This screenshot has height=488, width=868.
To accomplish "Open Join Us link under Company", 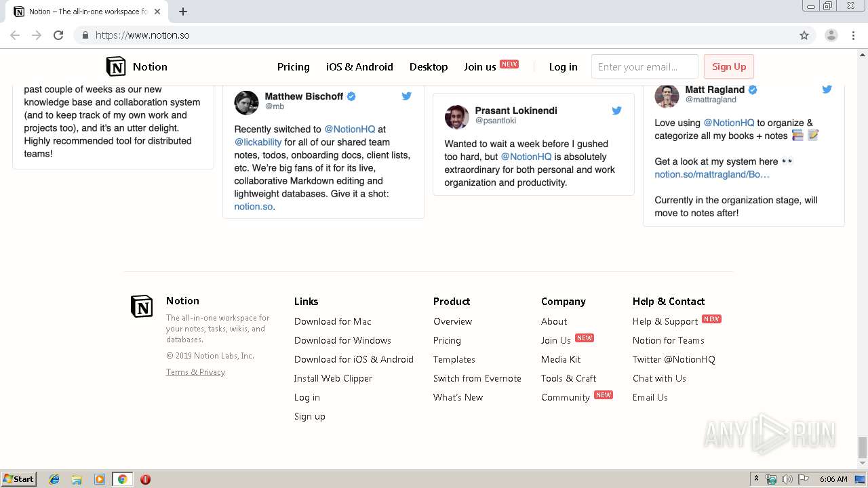I will pyautogui.click(x=556, y=340).
